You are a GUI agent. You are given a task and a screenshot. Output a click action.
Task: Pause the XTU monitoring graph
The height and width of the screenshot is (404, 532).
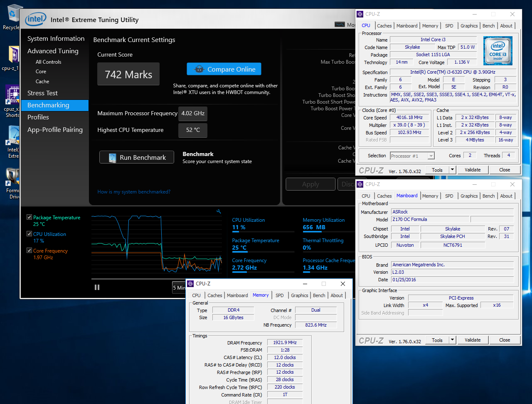coord(97,287)
